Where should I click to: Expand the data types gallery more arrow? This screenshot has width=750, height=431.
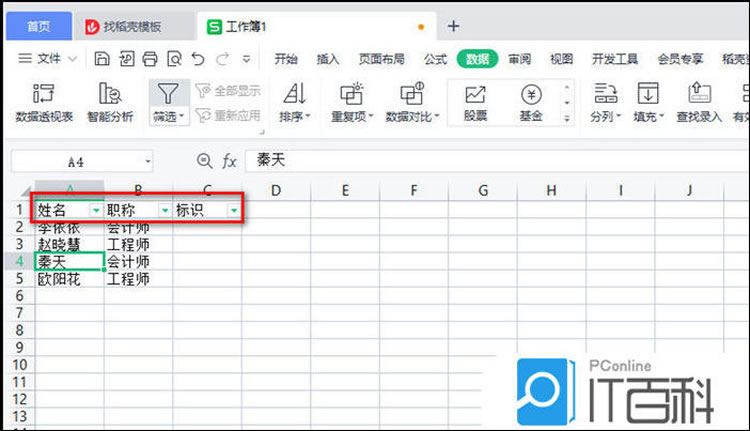[567, 119]
